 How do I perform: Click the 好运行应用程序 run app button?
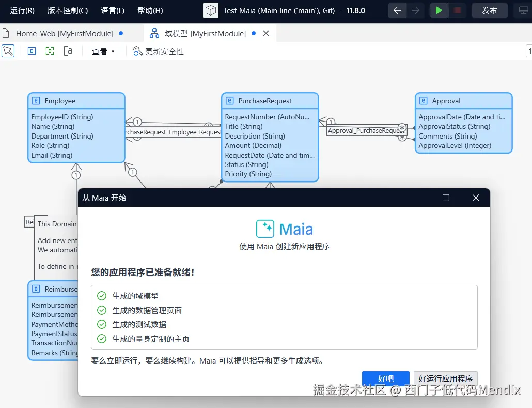(x=445, y=379)
